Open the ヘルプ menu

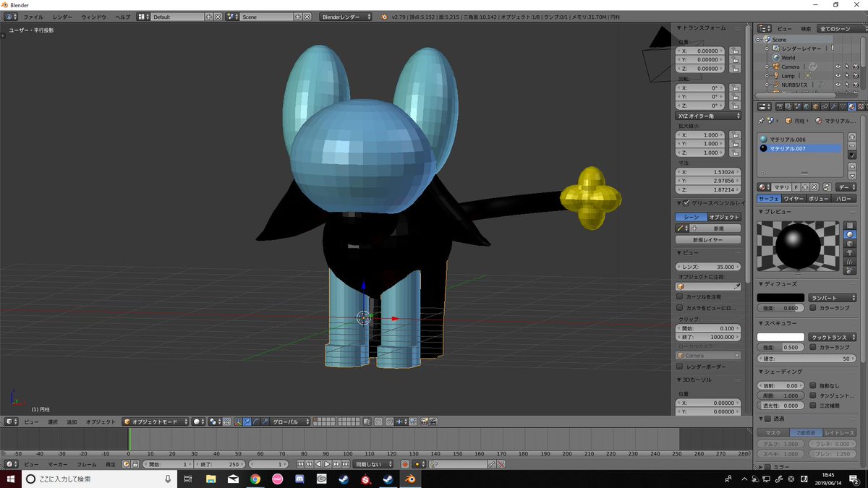point(123,17)
